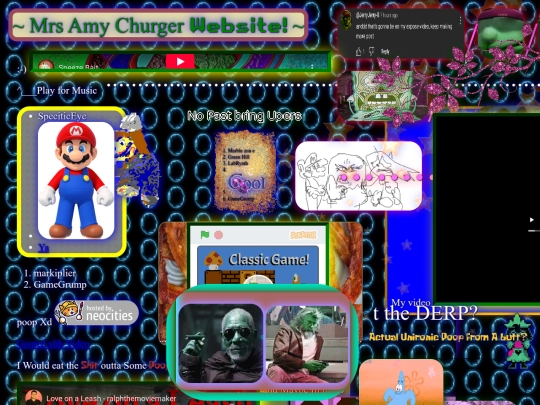
Task: Open the blurry blue link below poop Xd
Action: (53, 344)
